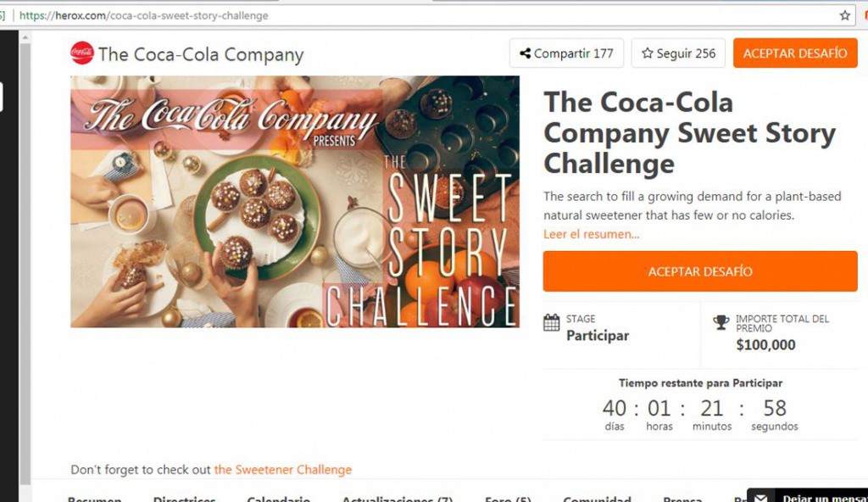This screenshot has width=868, height=502.
Task: Open the Actualizaciones tab
Action: point(397,499)
